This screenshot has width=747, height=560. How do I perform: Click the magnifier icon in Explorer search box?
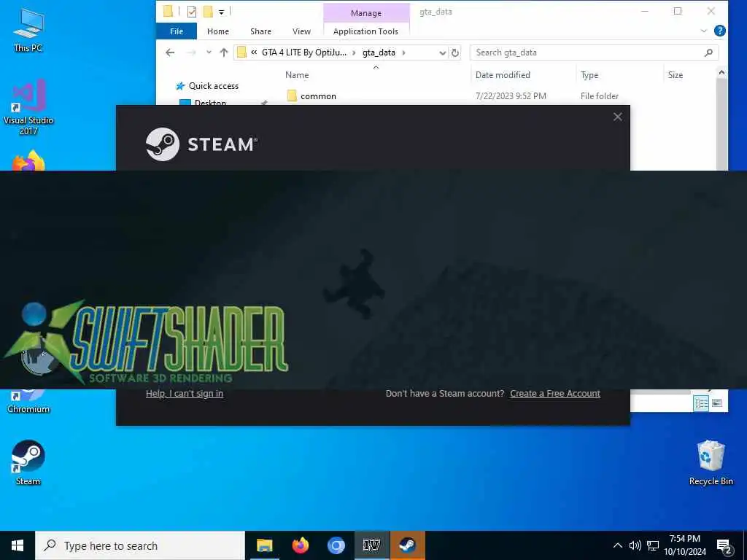point(708,52)
